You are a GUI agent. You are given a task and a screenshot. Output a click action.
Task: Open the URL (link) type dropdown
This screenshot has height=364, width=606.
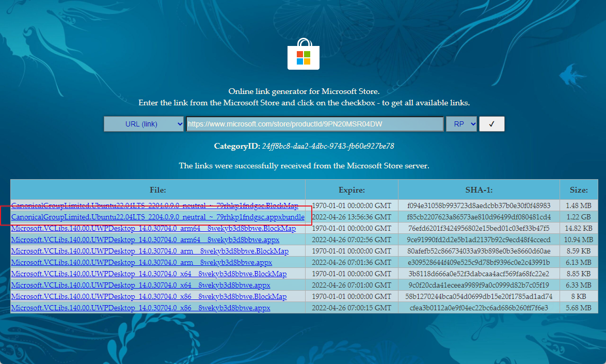143,124
